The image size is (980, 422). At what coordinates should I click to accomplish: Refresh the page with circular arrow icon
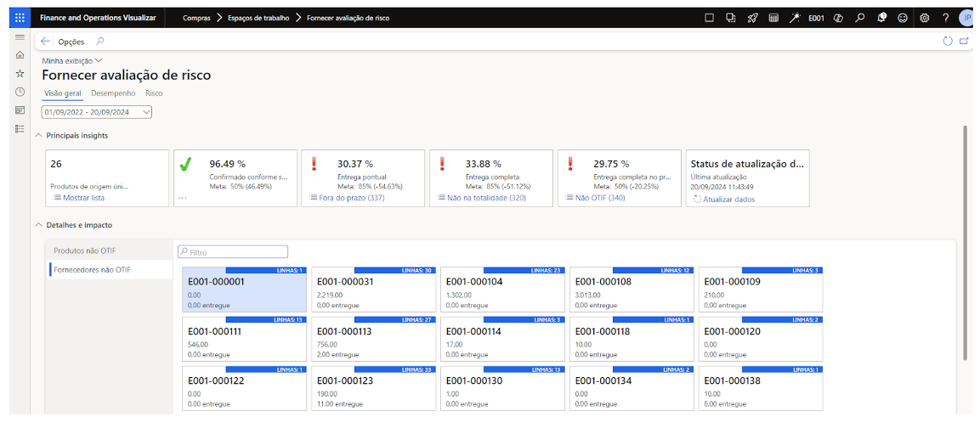click(x=948, y=41)
